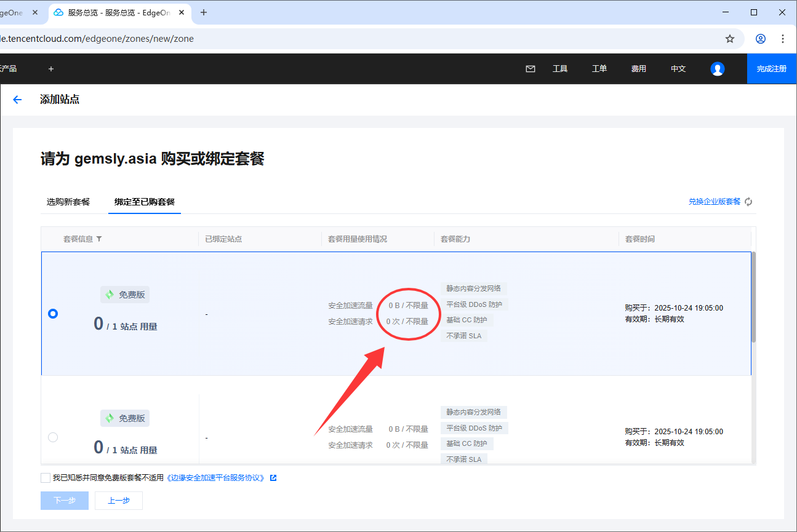Open the external link icon after the agreement
Image resolution: width=797 pixels, height=532 pixels.
click(x=273, y=478)
